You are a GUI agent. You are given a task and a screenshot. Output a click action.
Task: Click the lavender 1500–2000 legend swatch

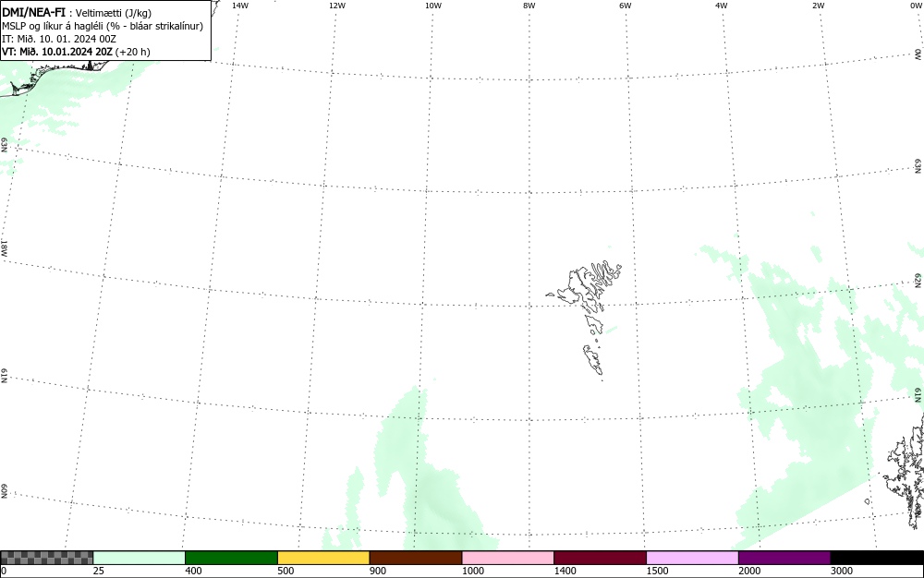tap(692, 558)
